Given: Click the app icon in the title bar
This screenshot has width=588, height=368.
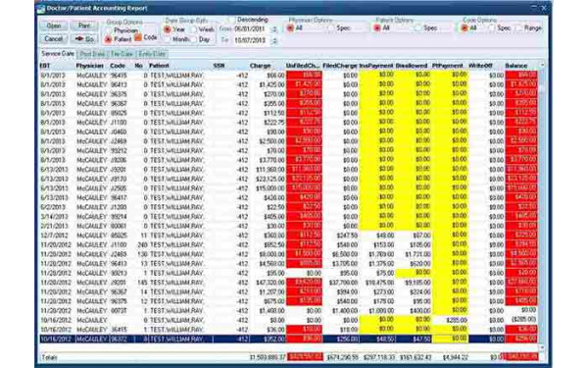Looking at the screenshot, I should pos(41,8).
